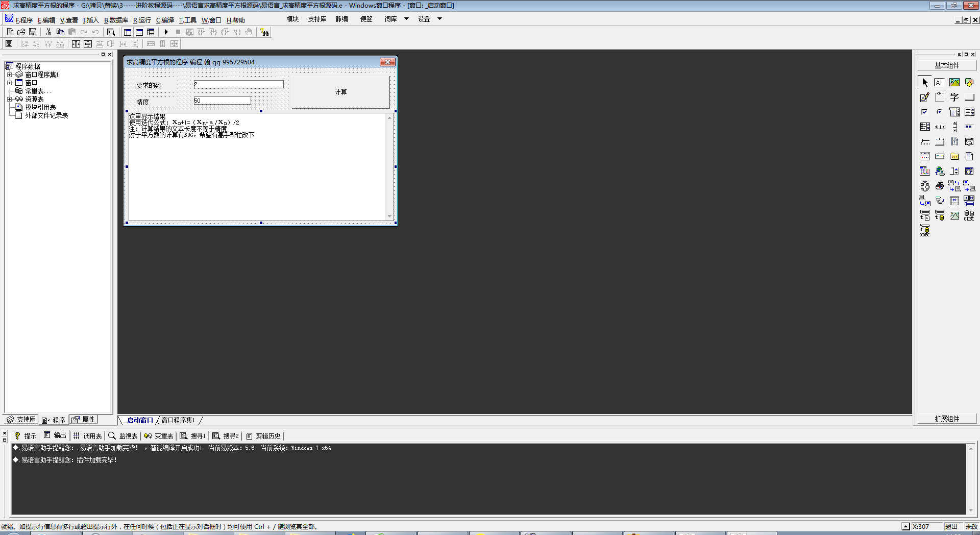Switch to 窗口程序集1 editor tab

[x=178, y=420]
